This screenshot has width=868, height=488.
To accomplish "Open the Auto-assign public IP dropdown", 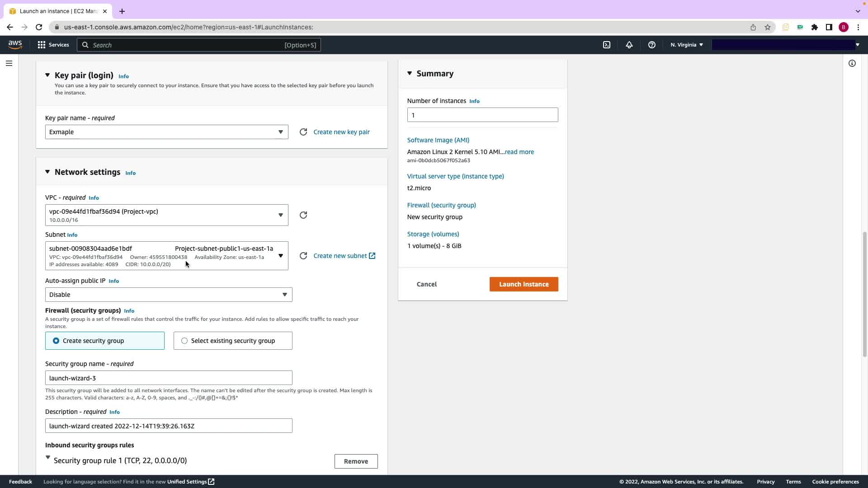I will (168, 295).
